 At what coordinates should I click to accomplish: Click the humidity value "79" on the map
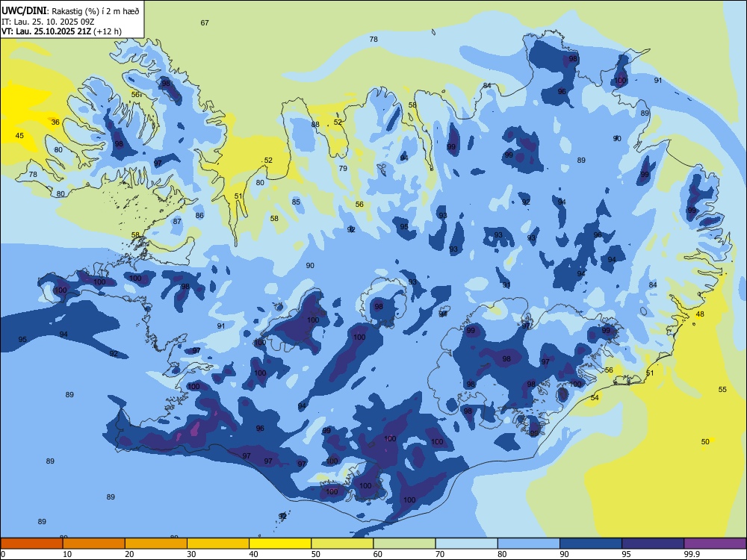[343, 169]
